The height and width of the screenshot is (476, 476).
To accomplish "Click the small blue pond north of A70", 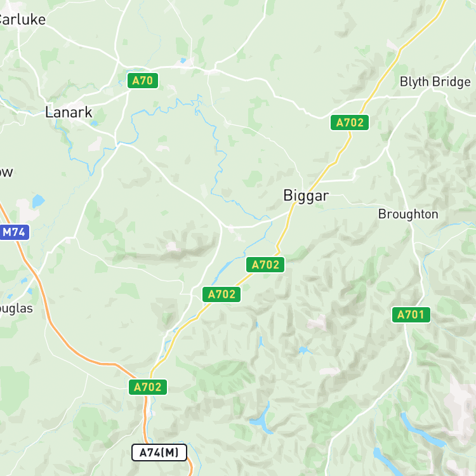I will 183,60.
